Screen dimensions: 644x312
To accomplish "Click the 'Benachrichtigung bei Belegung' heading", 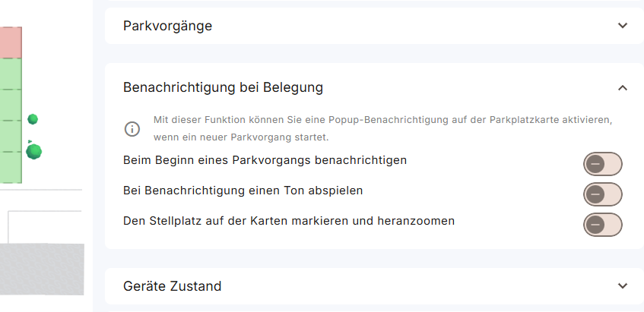I will tap(223, 87).
